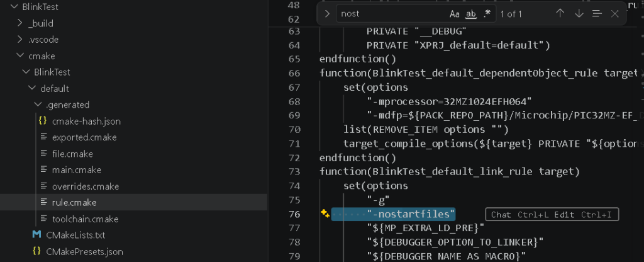Click highlighted "-nostartfiles" text on line 76

click(x=411, y=214)
